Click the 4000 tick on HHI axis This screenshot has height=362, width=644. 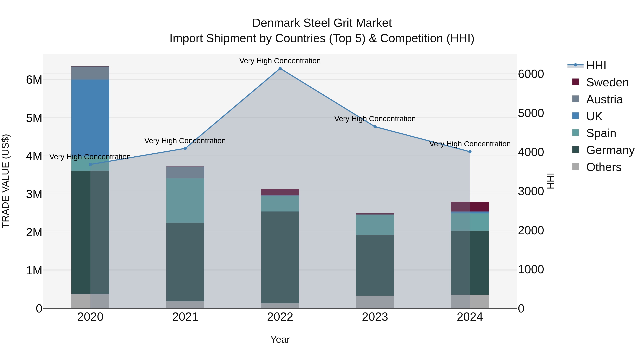pos(531,152)
